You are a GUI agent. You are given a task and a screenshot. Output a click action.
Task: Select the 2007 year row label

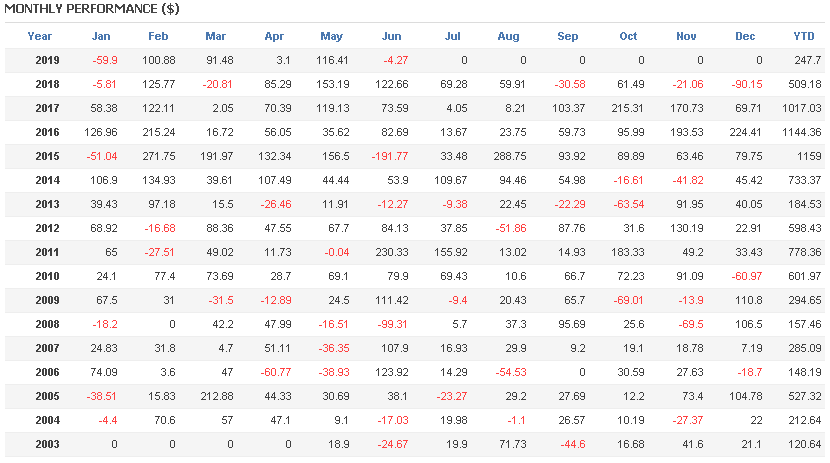point(47,348)
